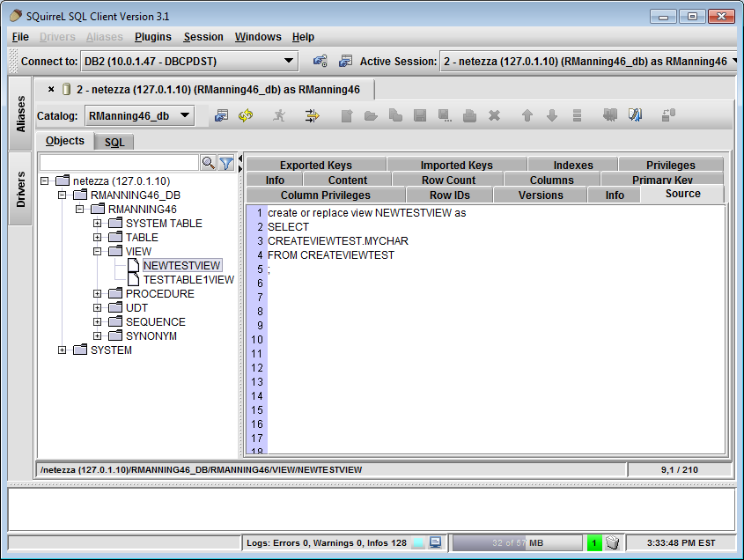Click the session properties icon in toolbar
Screen dimensions: 744x560
click(221, 115)
